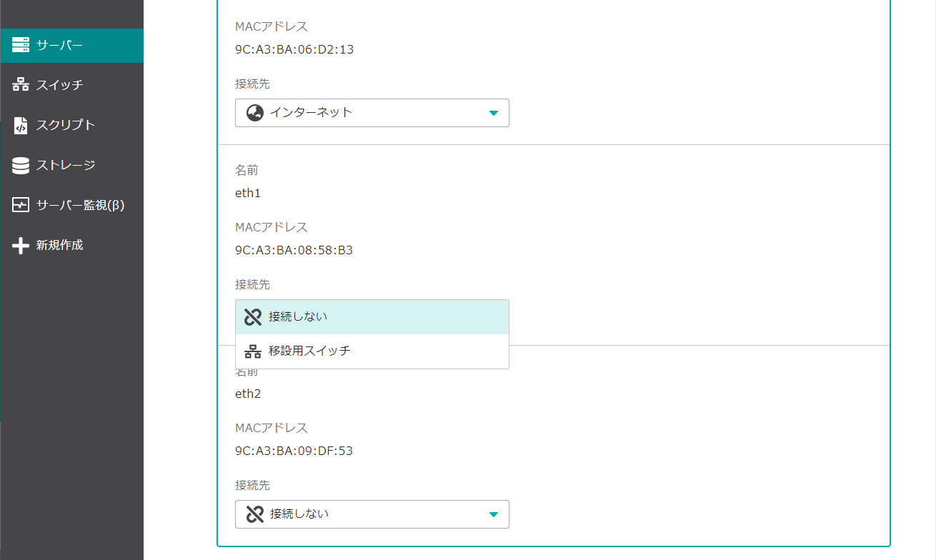Open the eth2 接続先 dropdown arrow
This screenshot has height=560, width=936.
click(x=493, y=514)
